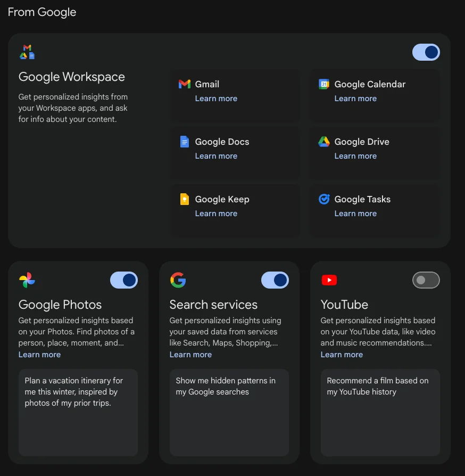Enable the YouTube toggle
Viewport: 465px width, 476px height.
(x=426, y=280)
